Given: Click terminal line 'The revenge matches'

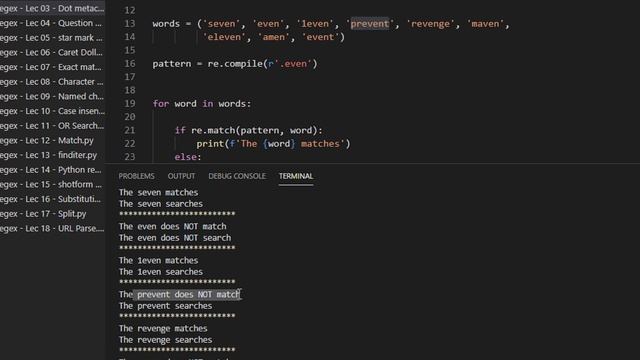Looking at the screenshot, I should pos(163,328).
